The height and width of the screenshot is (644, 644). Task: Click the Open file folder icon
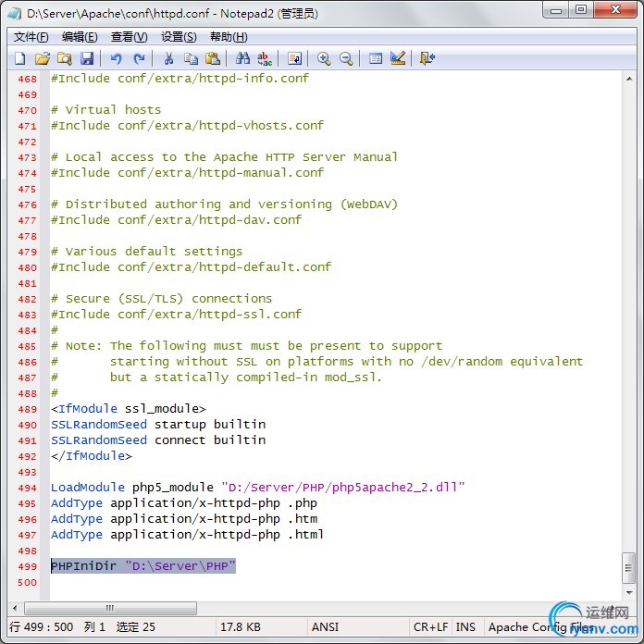(42, 58)
